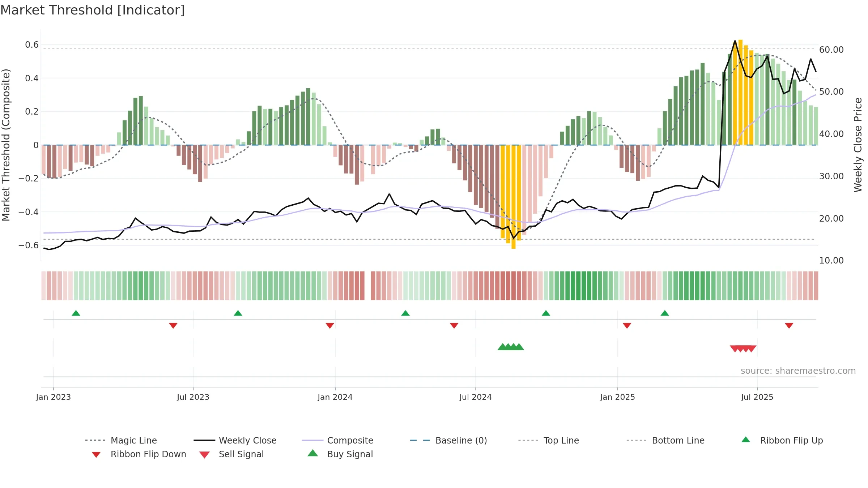
Task: Toggle the Sell Signal legend entry
Action: click(231, 454)
